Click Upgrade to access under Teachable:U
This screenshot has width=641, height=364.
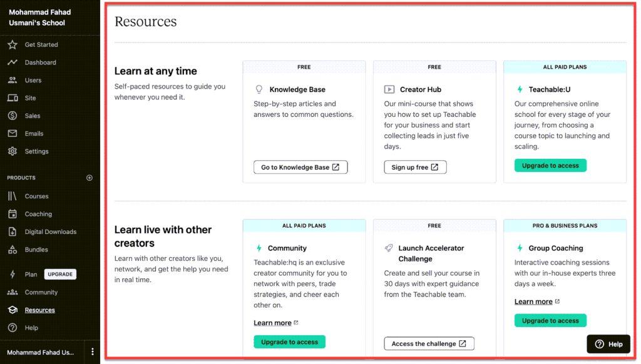click(550, 166)
